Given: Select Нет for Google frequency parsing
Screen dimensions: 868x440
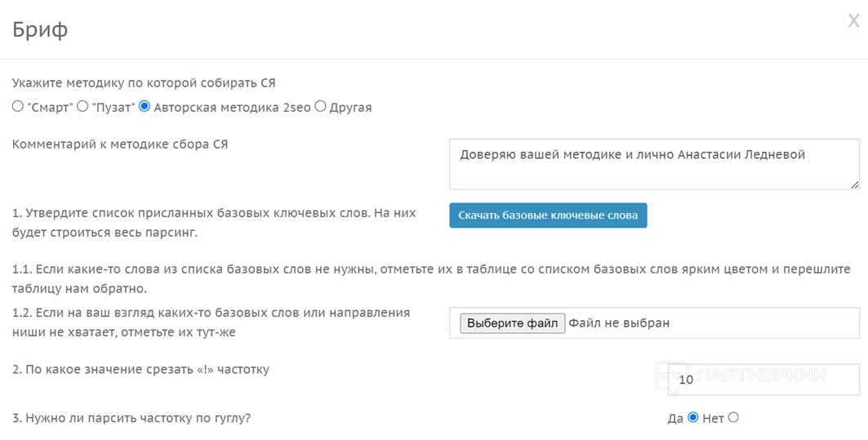Looking at the screenshot, I should pos(733,418).
